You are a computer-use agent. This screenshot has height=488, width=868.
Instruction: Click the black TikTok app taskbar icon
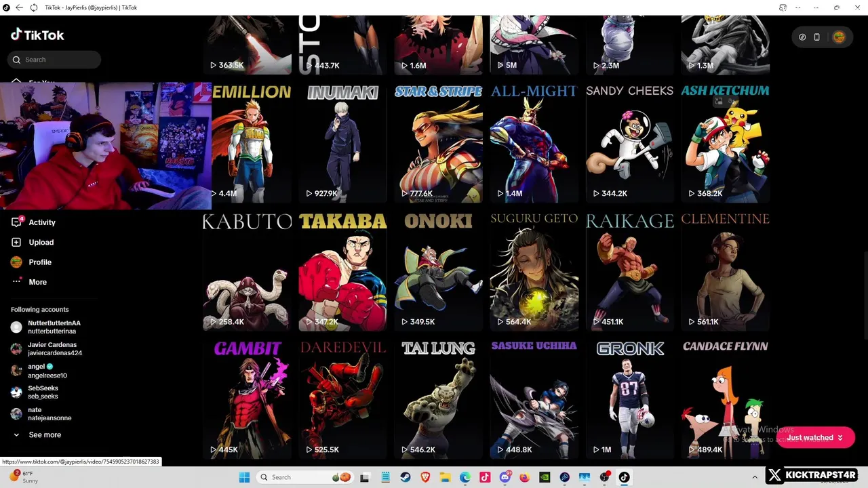click(625, 477)
